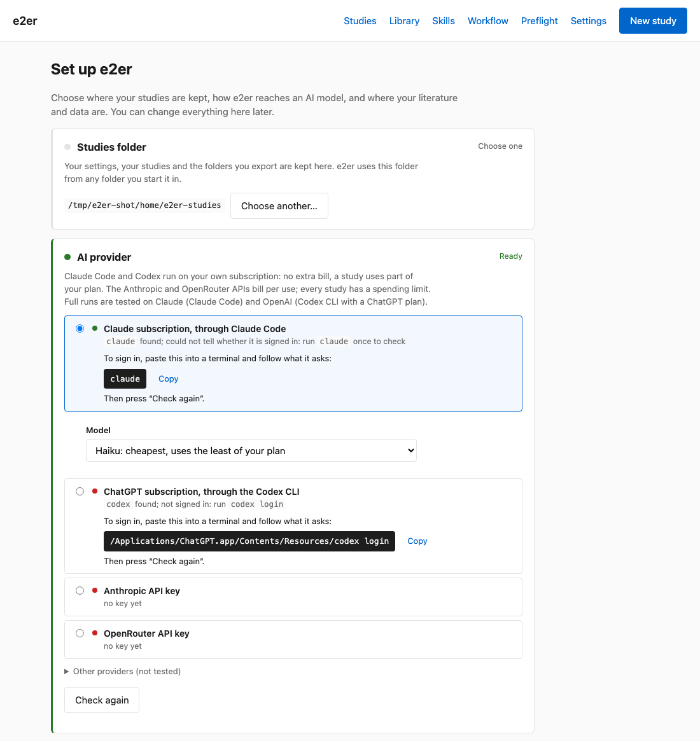Image resolution: width=700 pixels, height=741 pixels.
Task: Click the Studies folder section title
Action: (x=111, y=147)
